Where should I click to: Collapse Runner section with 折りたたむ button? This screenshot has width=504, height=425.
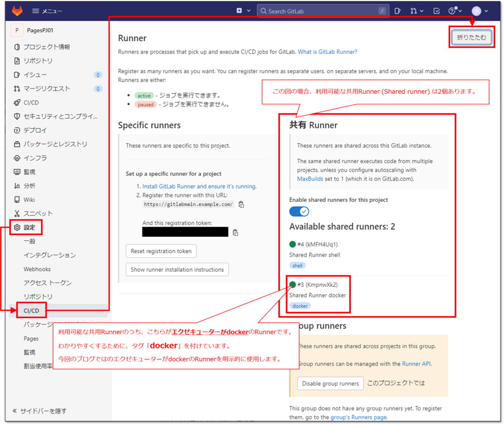tap(472, 37)
